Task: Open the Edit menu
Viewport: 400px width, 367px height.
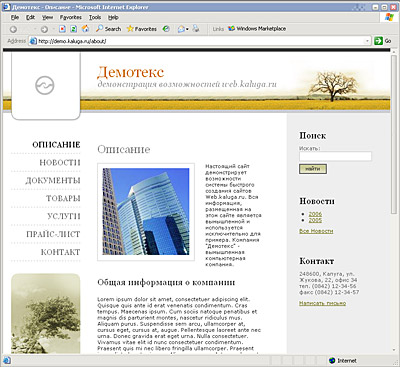Action: point(30,17)
